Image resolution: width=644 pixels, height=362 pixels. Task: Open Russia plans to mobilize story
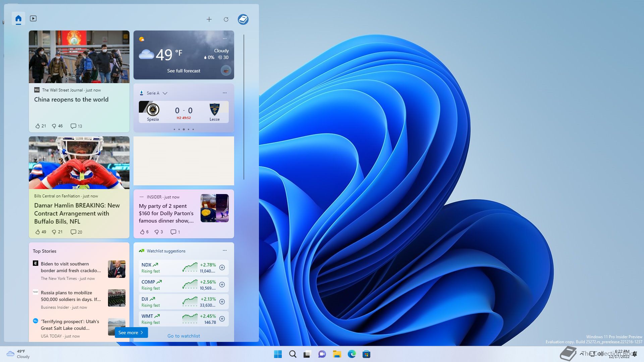[71, 296]
